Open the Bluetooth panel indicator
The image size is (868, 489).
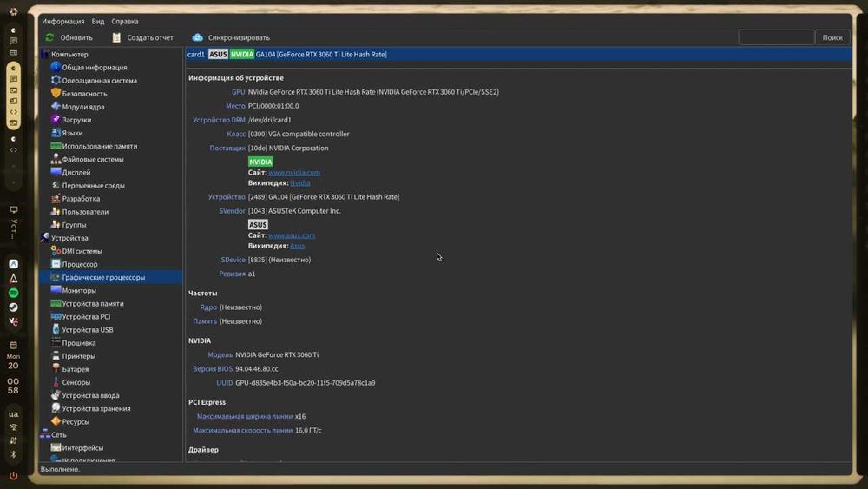[x=13, y=454]
